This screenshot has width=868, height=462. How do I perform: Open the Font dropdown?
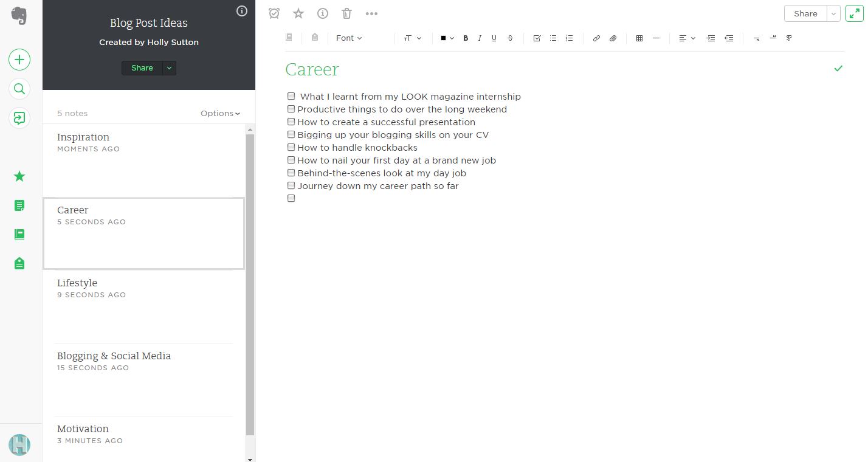coord(349,38)
